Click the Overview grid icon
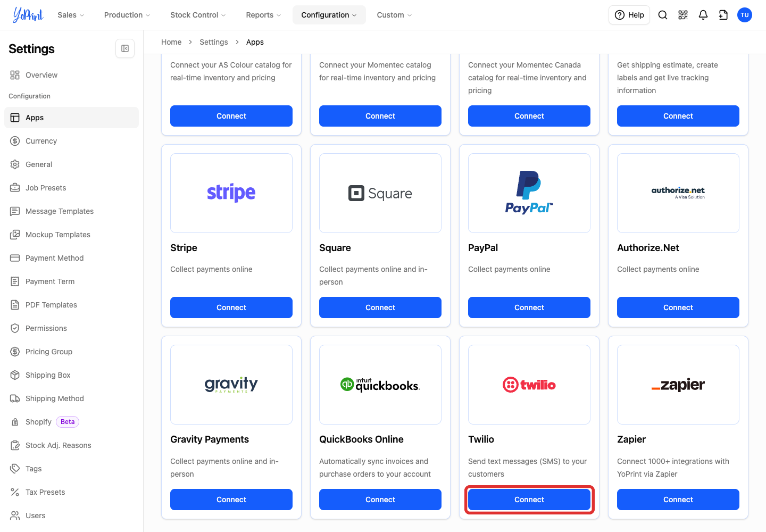The width and height of the screenshot is (766, 532). click(x=15, y=75)
